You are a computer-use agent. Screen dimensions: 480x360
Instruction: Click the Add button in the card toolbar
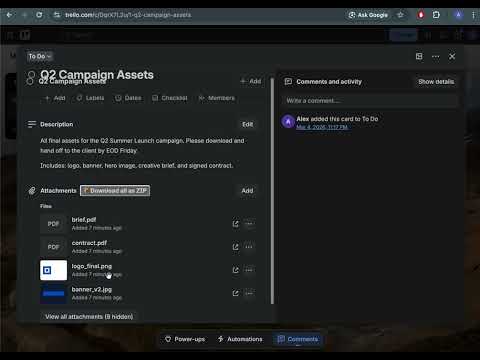(x=55, y=98)
